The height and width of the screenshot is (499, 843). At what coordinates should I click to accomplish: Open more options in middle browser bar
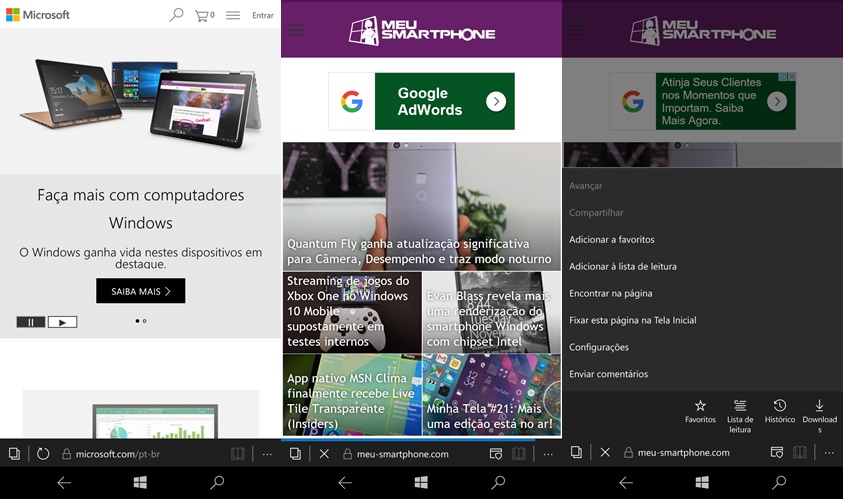[x=548, y=454]
